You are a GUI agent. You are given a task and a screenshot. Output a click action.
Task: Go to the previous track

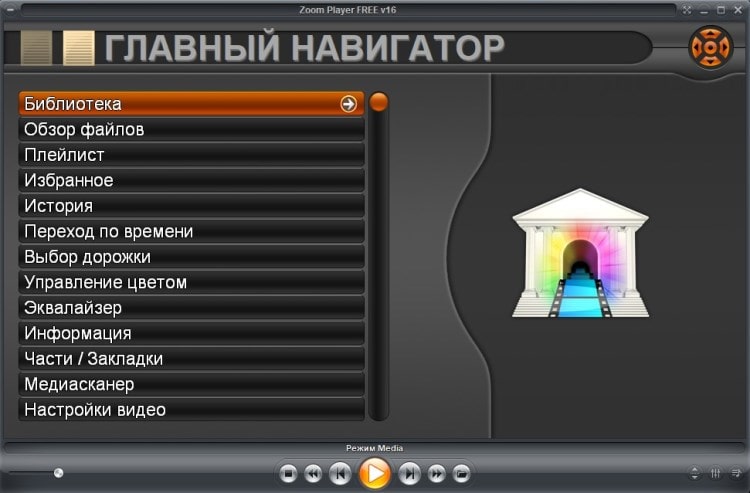point(340,474)
